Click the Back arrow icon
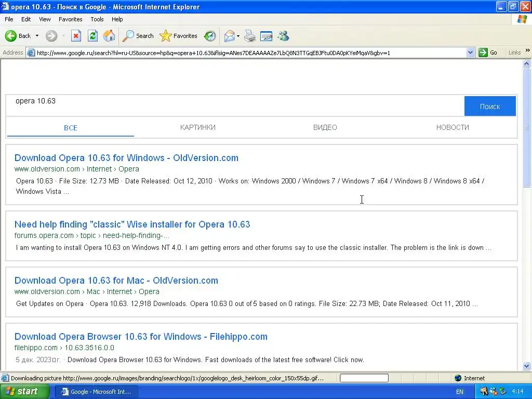Screen dimensions: 532x399 pyautogui.click(x=10, y=36)
